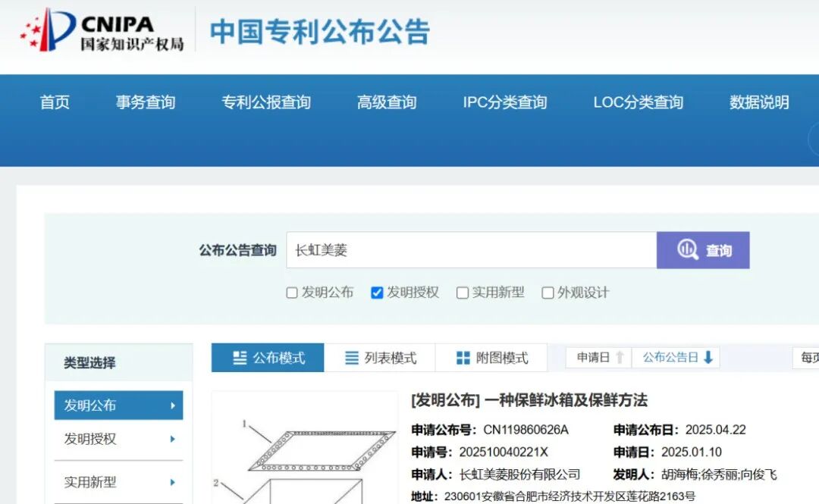Expand the 发明公布 sidebar entry arrow

[173, 405]
